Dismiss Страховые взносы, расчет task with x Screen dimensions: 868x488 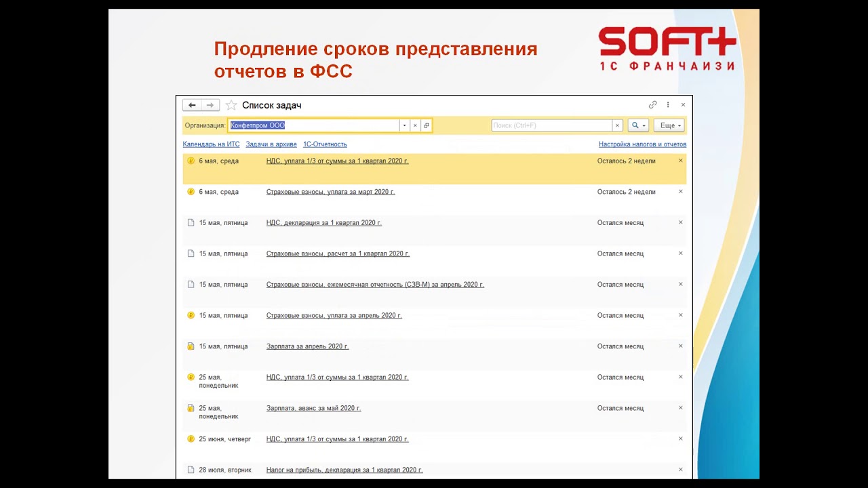point(681,253)
